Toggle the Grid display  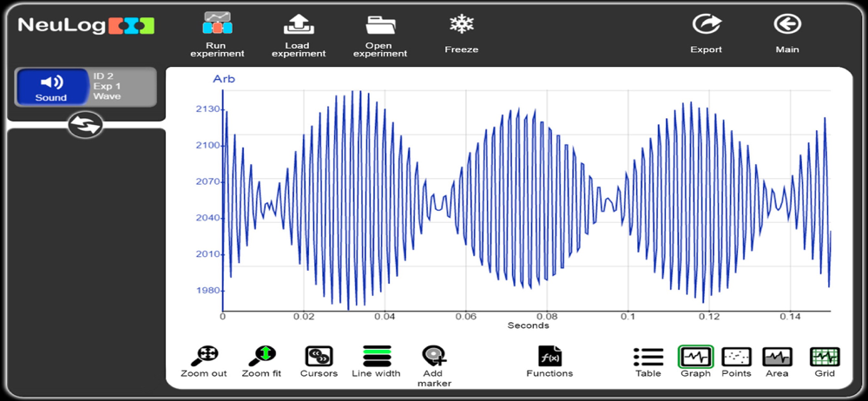coord(825,357)
